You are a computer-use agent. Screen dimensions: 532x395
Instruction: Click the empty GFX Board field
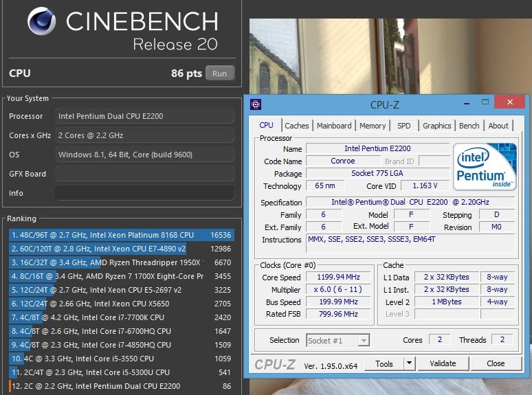point(144,174)
